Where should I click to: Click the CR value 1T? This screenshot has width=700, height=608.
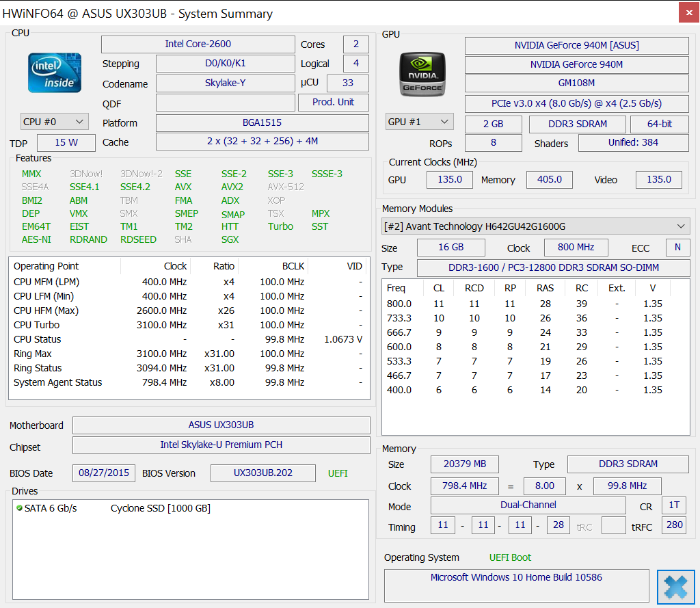coord(674,505)
